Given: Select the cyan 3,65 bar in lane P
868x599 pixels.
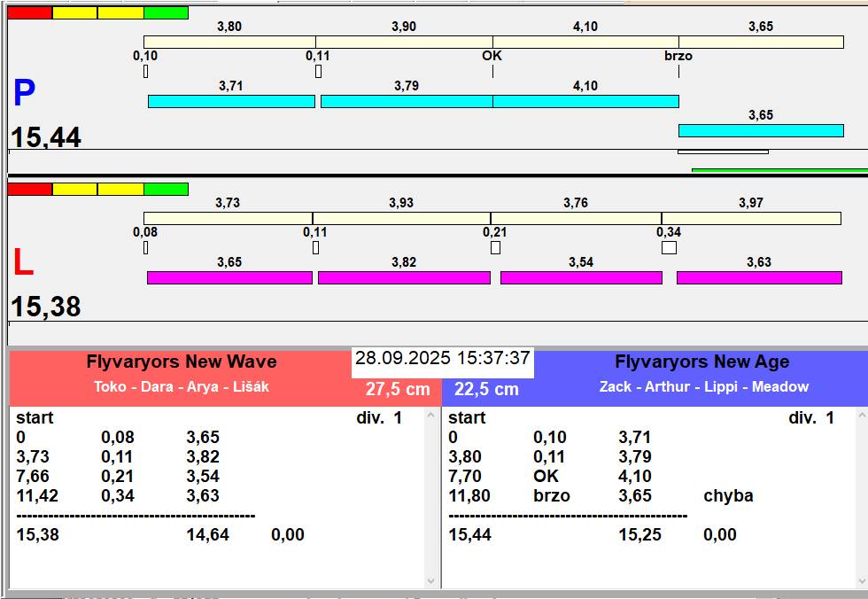Looking at the screenshot, I should click(x=760, y=131).
